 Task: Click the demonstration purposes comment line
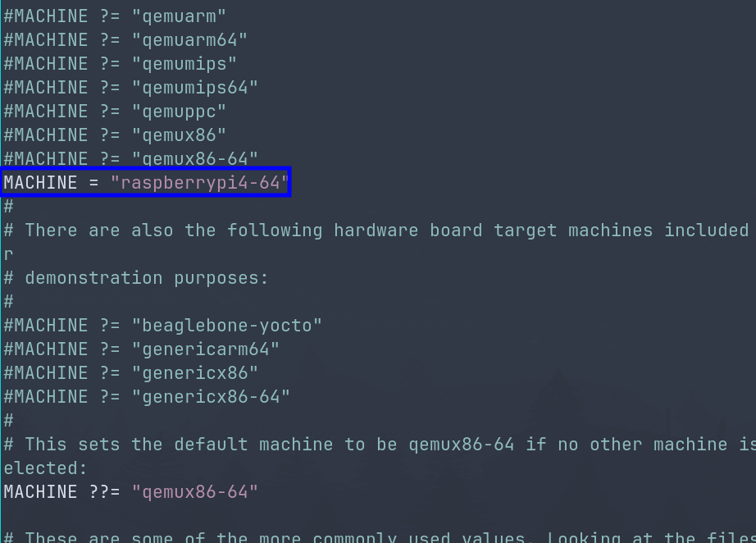pos(136,278)
